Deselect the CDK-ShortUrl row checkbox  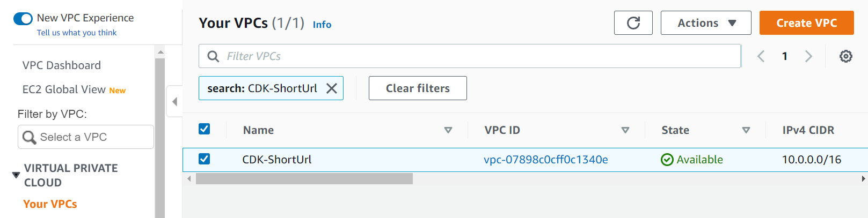coord(205,159)
